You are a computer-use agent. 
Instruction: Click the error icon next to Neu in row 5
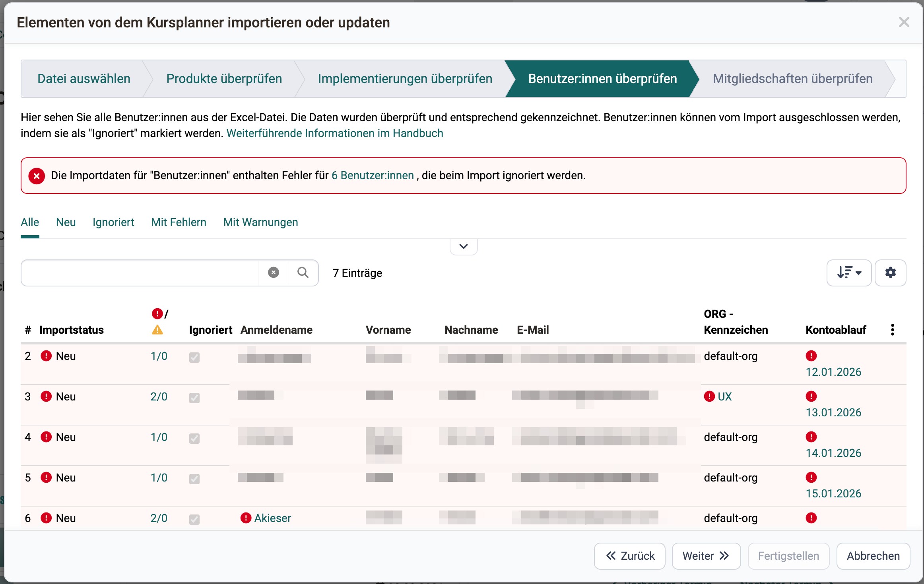point(46,478)
